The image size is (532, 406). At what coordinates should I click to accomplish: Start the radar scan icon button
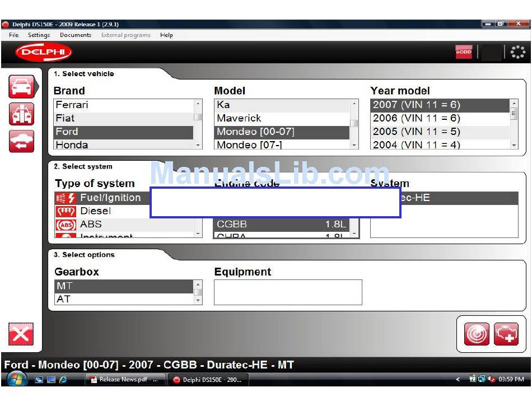[x=477, y=334]
